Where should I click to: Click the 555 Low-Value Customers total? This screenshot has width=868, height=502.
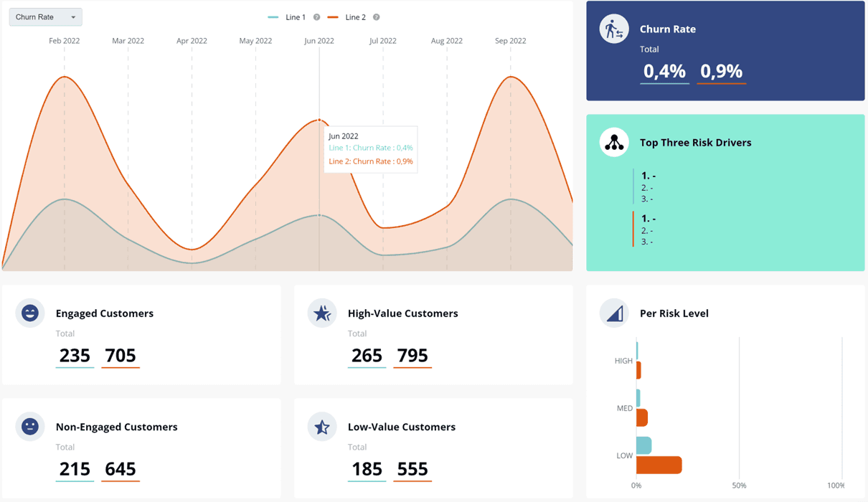point(412,469)
